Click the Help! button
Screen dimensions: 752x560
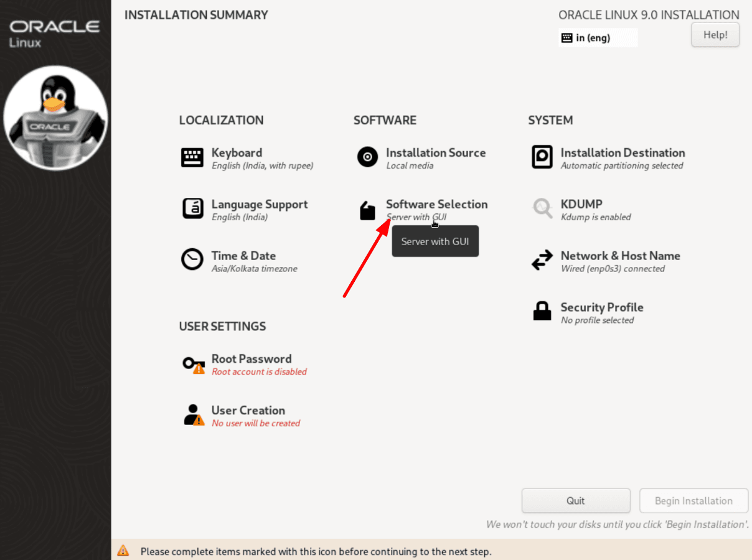click(715, 35)
